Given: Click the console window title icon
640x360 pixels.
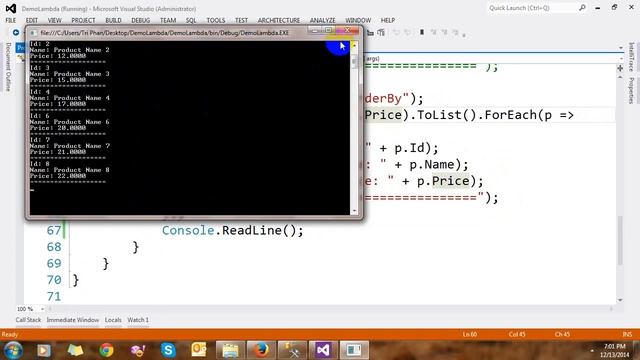Looking at the screenshot, I should coord(33,33).
